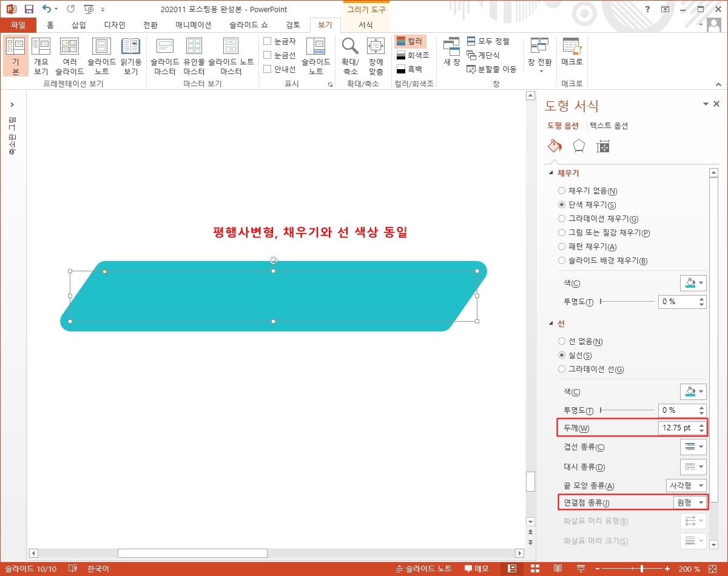The width and height of the screenshot is (728, 576).
Task: Select 회색조 grayscale mode
Action: coord(413,55)
